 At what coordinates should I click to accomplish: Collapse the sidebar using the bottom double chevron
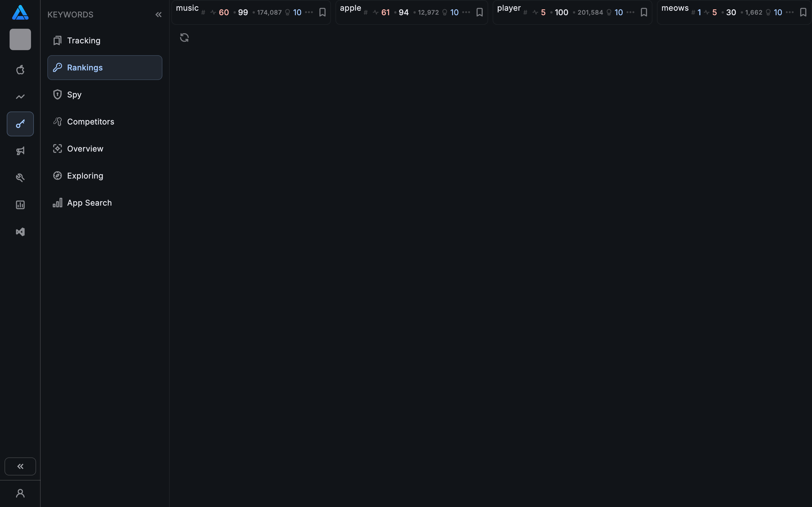tap(20, 466)
